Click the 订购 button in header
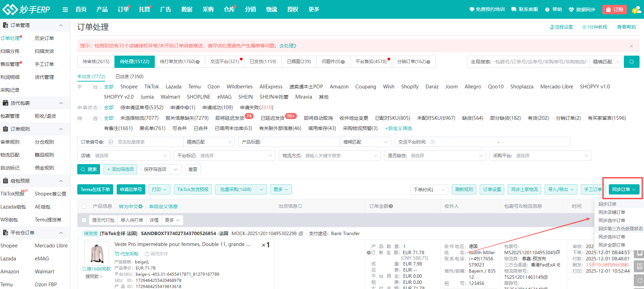Viewport: 644px width, 289px height. [615, 10]
